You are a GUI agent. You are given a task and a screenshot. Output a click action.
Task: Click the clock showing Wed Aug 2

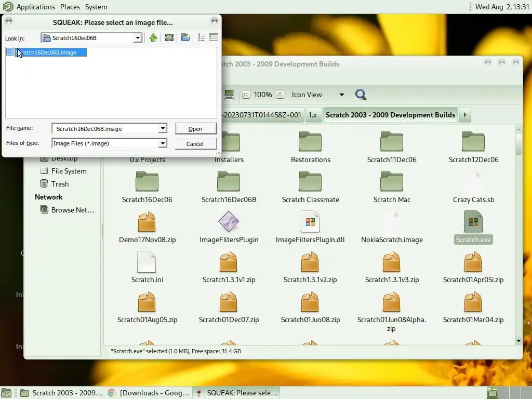click(502, 7)
